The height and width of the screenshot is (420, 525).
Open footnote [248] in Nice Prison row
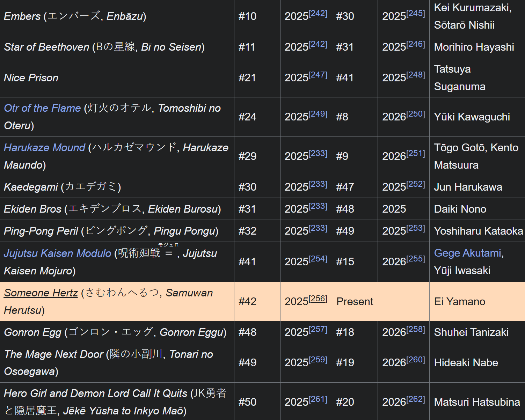pos(416,75)
